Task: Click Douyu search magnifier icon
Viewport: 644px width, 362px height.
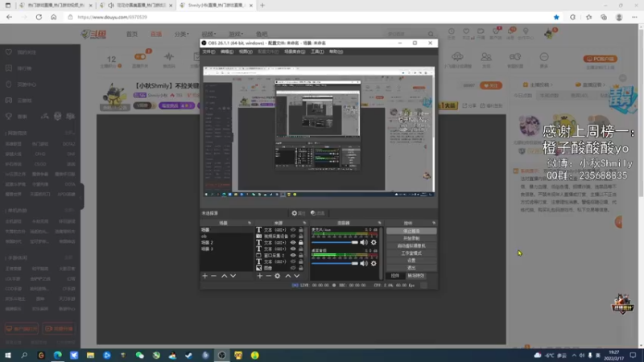Action: tap(431, 34)
